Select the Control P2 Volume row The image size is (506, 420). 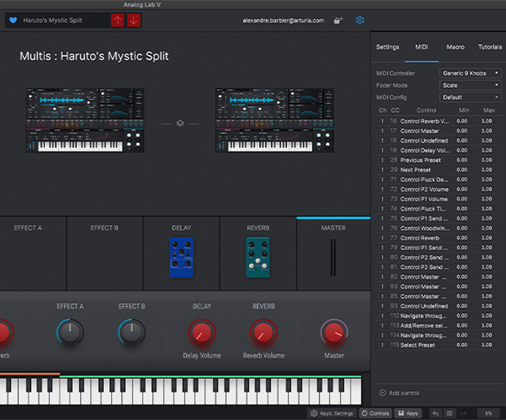[439, 189]
